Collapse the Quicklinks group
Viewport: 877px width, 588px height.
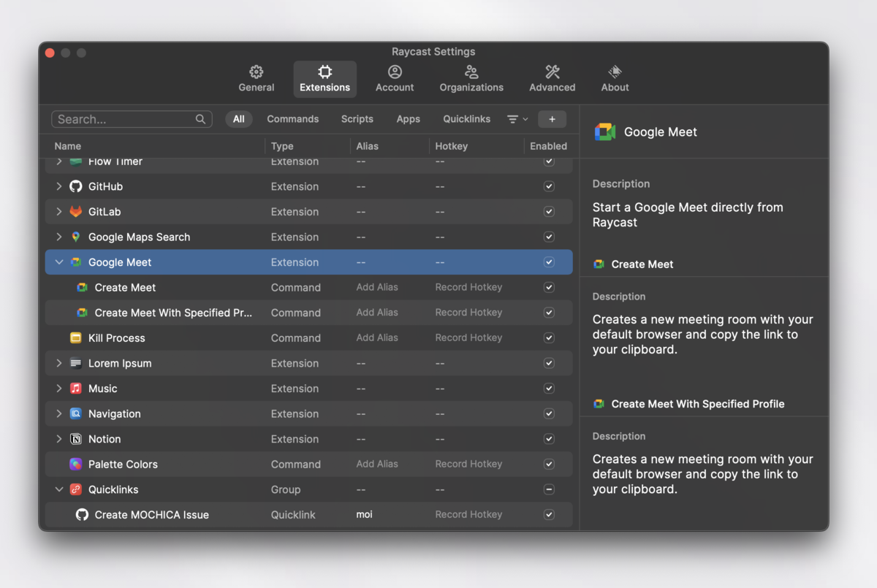coord(59,489)
